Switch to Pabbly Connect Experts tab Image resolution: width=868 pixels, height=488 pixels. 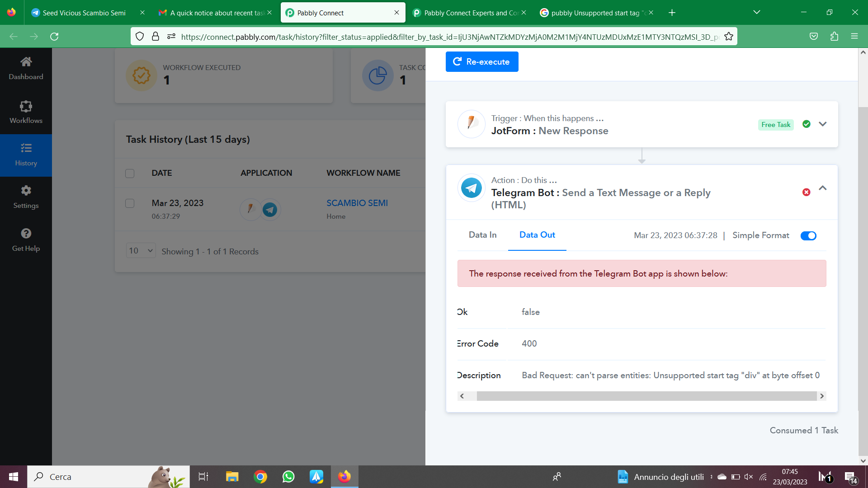[x=469, y=13]
